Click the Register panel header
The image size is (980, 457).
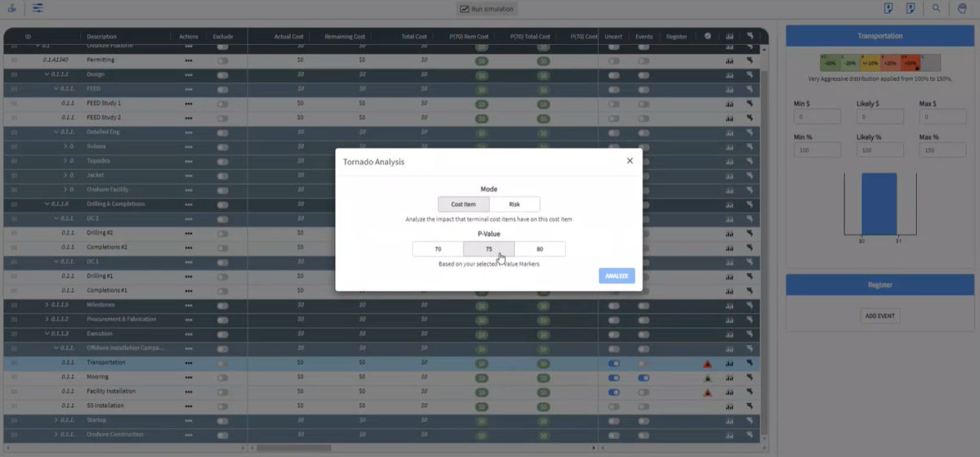tap(880, 285)
